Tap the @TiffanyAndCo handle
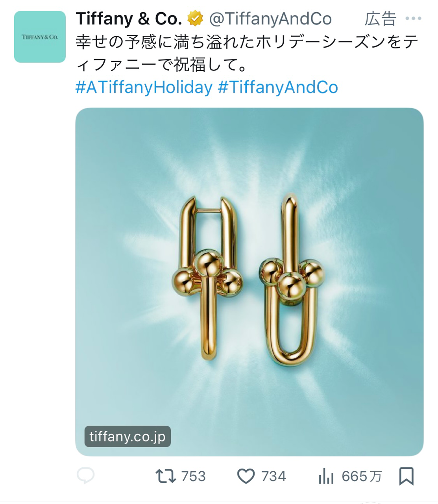Image resolution: width=438 pixels, height=504 pixels. pos(270,19)
